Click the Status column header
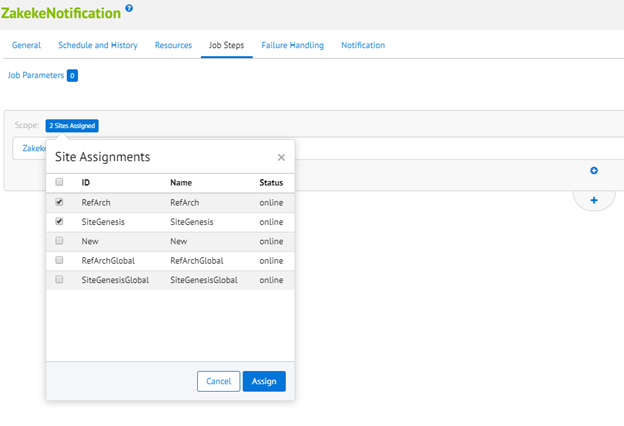624x426 pixels. click(271, 182)
